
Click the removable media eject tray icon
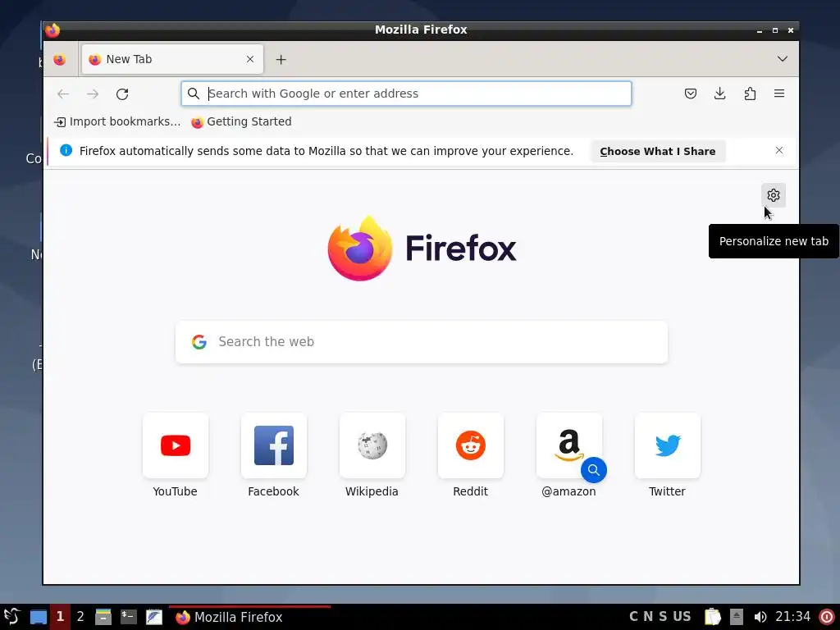click(737, 617)
